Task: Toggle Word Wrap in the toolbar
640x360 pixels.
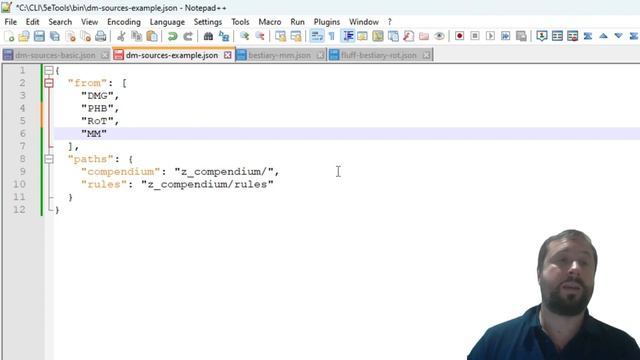Action: pyautogui.click(x=317, y=36)
